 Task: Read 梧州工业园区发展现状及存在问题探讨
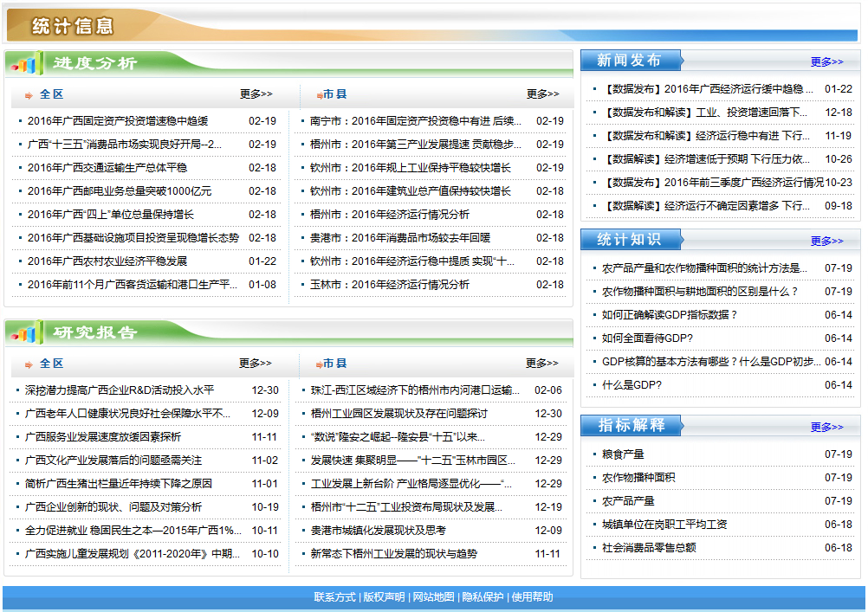coord(399,414)
